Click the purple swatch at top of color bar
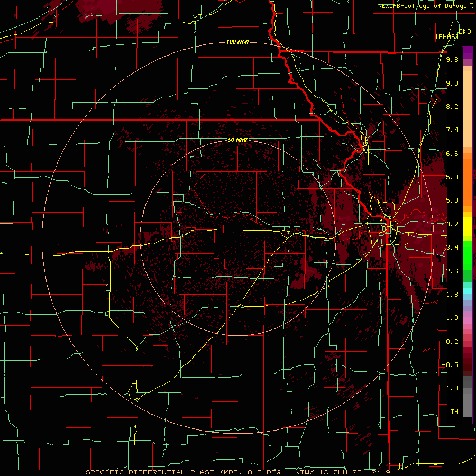 pyautogui.click(x=467, y=53)
